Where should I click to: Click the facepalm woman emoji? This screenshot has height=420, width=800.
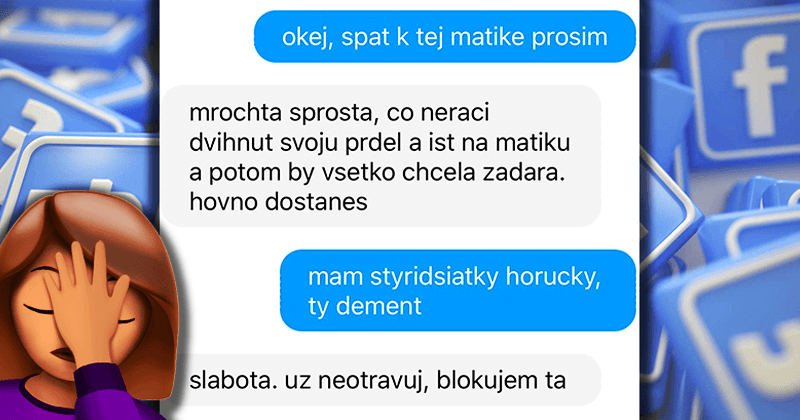click(89, 306)
